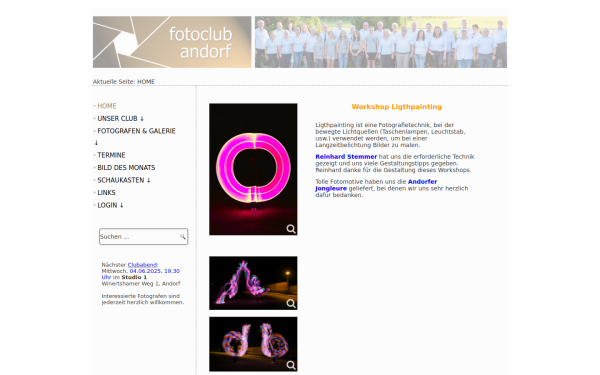
Task: Open the LINKS page
Action: tap(106, 192)
